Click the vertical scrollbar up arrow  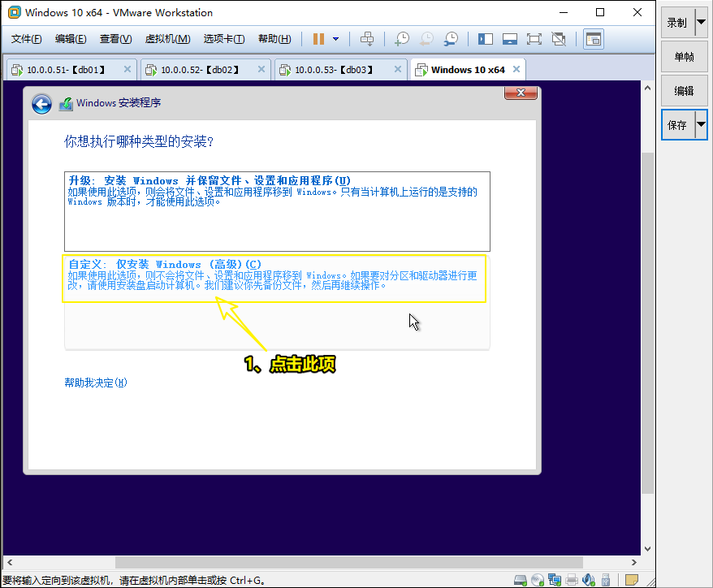(647, 88)
